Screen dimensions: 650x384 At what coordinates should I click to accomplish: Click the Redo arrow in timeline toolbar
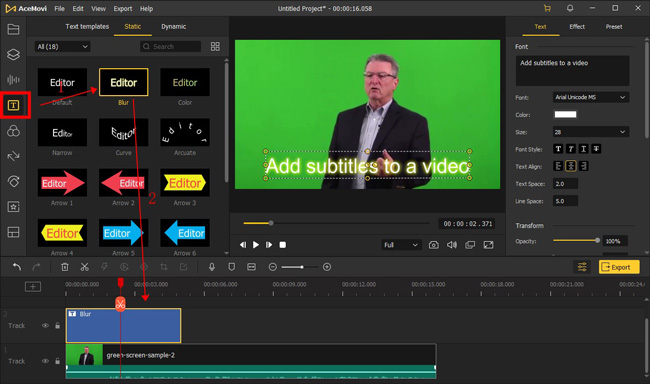(x=36, y=267)
